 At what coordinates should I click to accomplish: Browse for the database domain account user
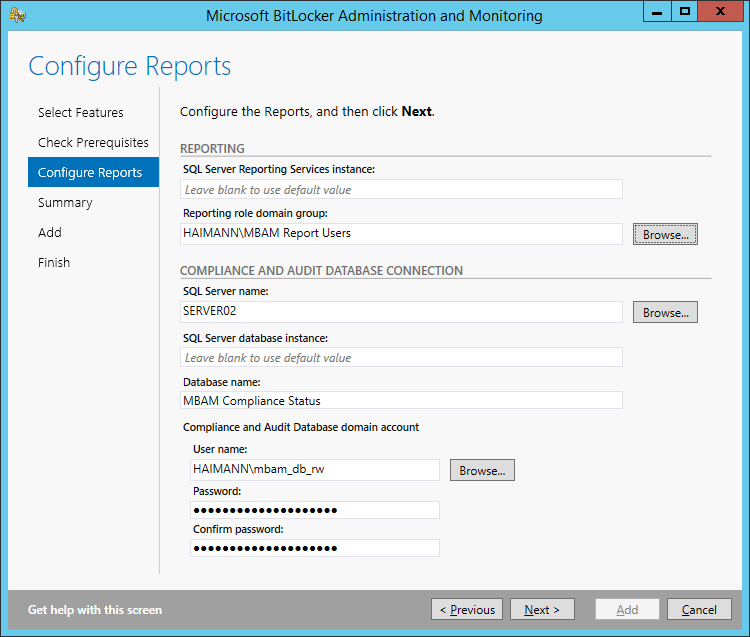[482, 470]
